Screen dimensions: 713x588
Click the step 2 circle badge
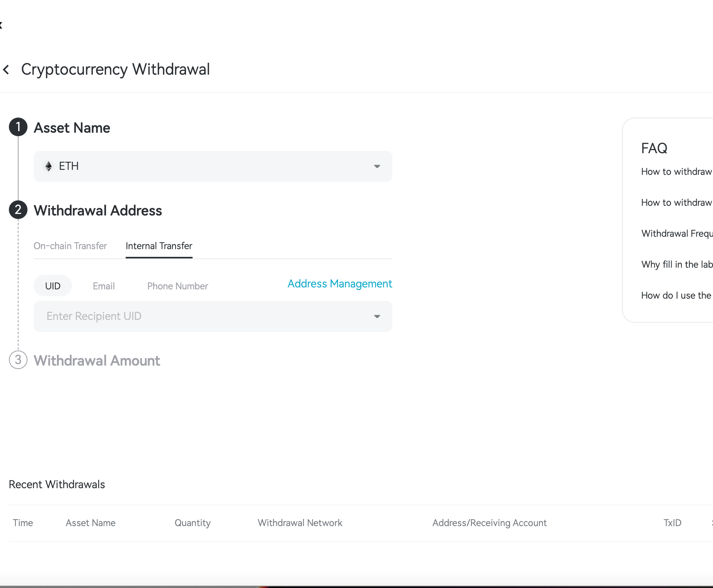[18, 210]
